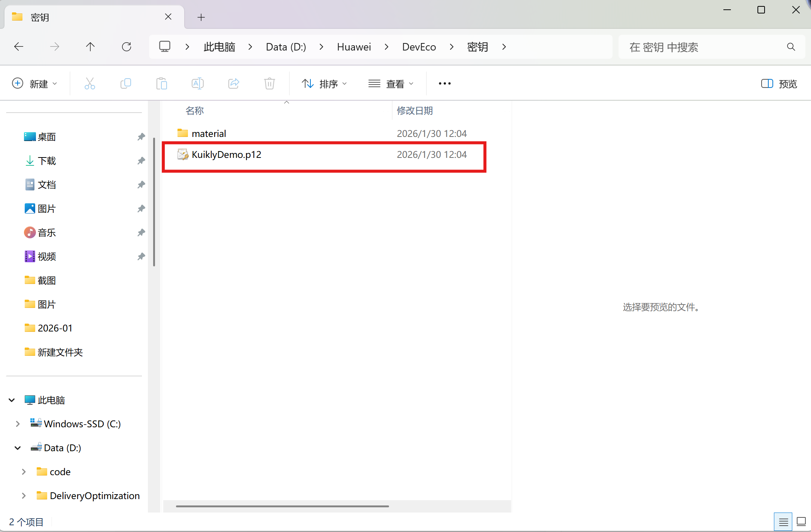Open the 查看 view dropdown

(x=391, y=83)
